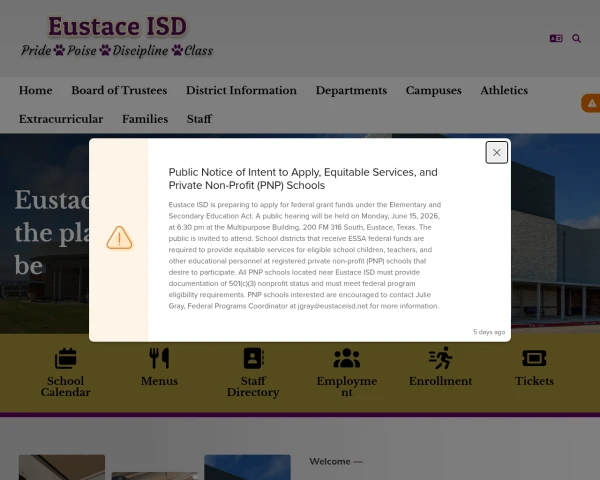Click the blue sky thumbnail image

pyautogui.click(x=248, y=467)
